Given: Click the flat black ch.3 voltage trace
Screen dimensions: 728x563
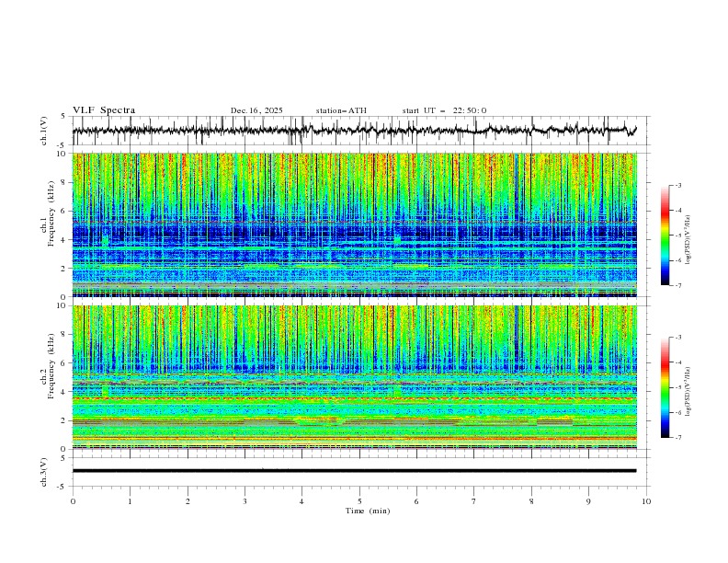Looking at the screenshot, I should (354, 471).
